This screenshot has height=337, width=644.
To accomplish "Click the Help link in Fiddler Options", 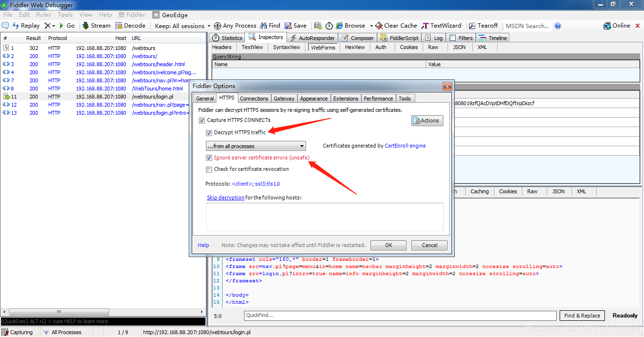I will tap(204, 245).
